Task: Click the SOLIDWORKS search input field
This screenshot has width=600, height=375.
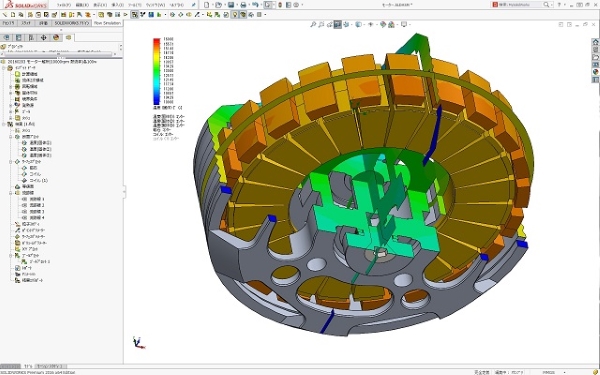Action: click(520, 5)
